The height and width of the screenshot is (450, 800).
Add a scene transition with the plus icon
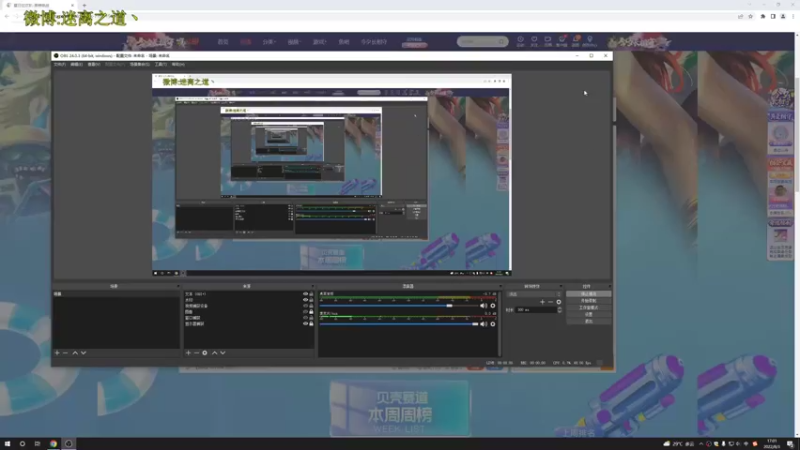pyautogui.click(x=542, y=302)
